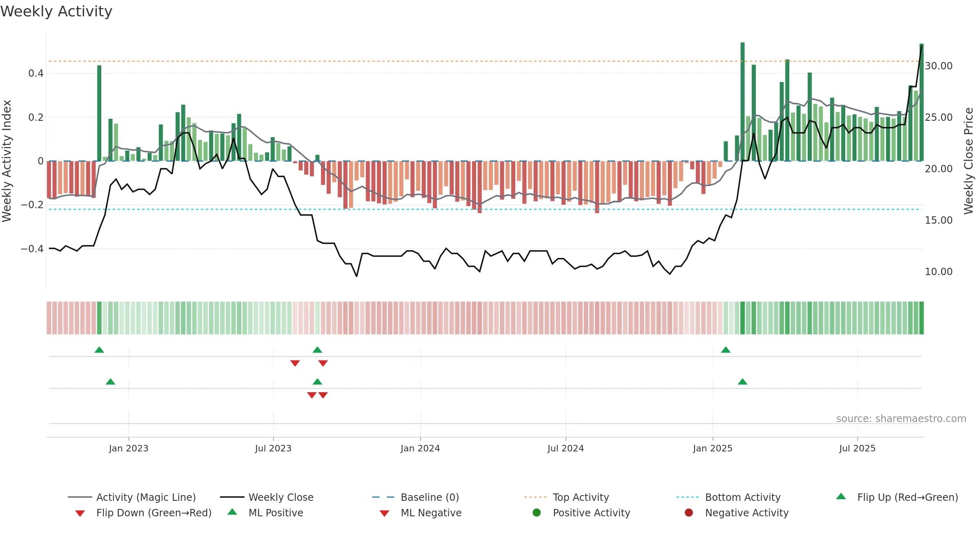Screen dimensions: 980x551
Task: Toggle the Top Activity legend entry
Action: [567, 497]
